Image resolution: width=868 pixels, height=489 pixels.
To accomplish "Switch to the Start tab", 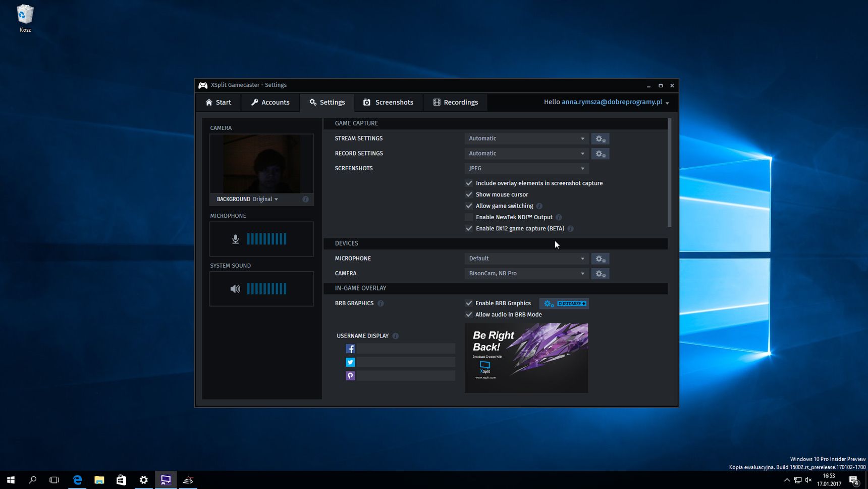I will pos(218,103).
